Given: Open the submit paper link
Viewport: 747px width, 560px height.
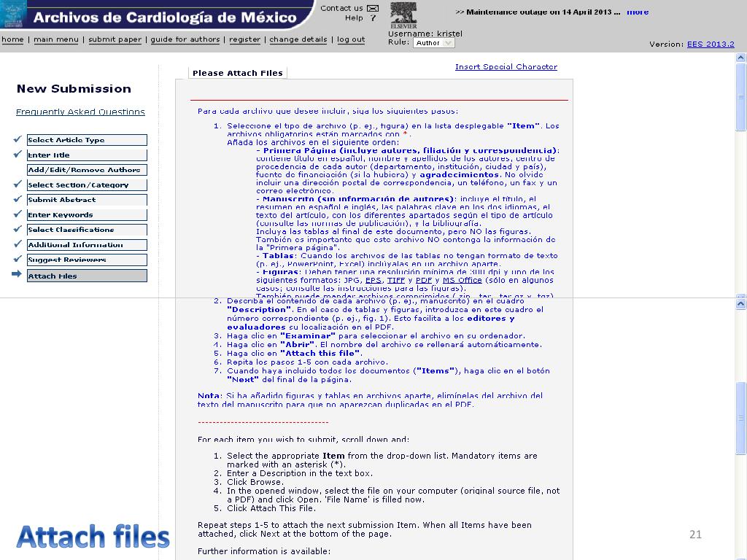Looking at the screenshot, I should tap(115, 39).
